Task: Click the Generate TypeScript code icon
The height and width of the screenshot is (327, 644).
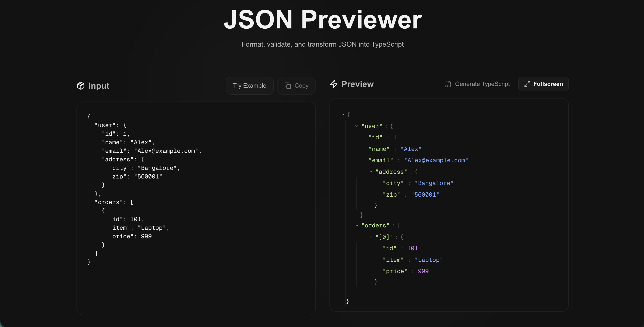Action: tap(448, 84)
